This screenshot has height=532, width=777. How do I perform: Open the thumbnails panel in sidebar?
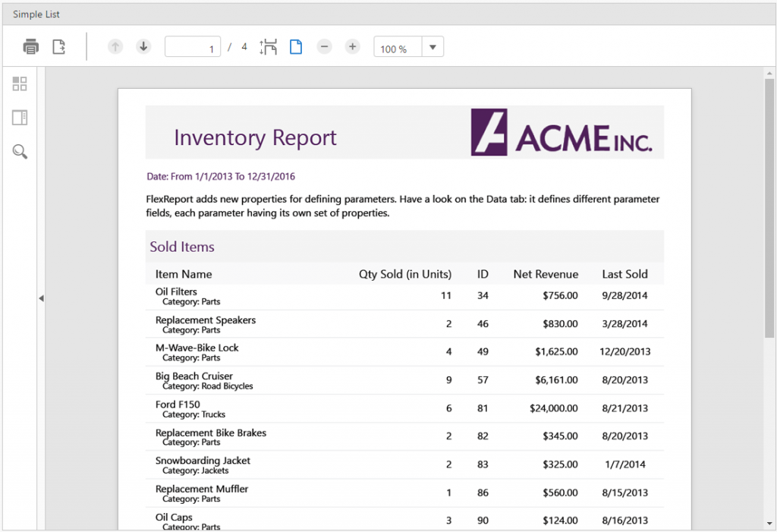click(x=20, y=84)
